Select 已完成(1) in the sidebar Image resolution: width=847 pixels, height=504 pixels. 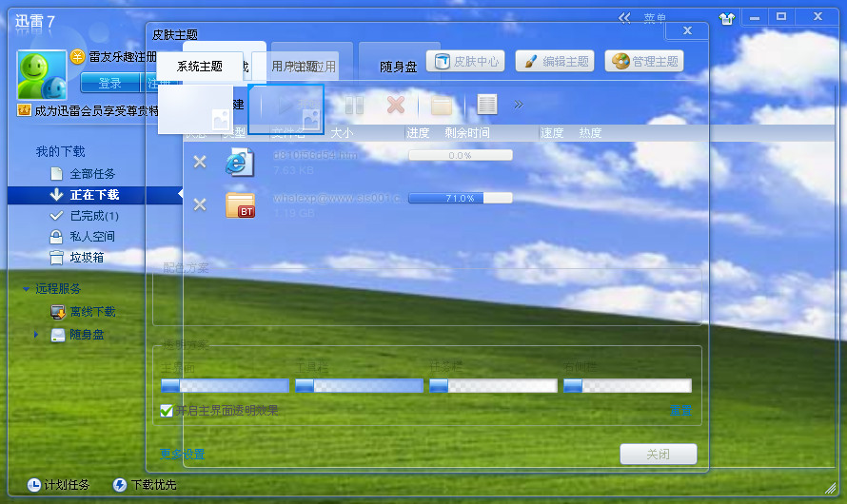click(x=94, y=216)
